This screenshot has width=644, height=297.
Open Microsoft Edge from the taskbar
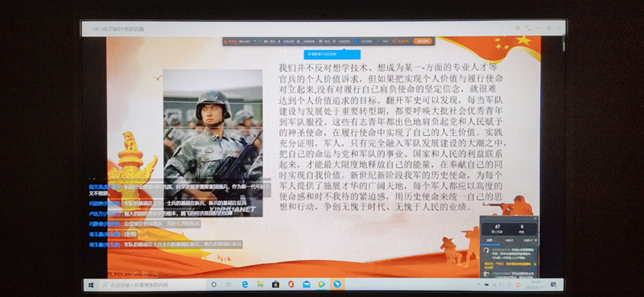pyautogui.click(x=245, y=284)
